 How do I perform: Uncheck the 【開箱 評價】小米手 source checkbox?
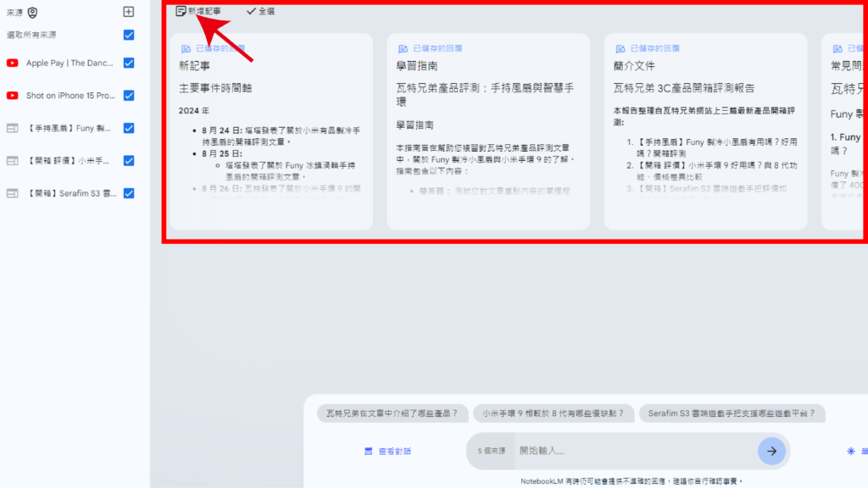click(x=129, y=161)
